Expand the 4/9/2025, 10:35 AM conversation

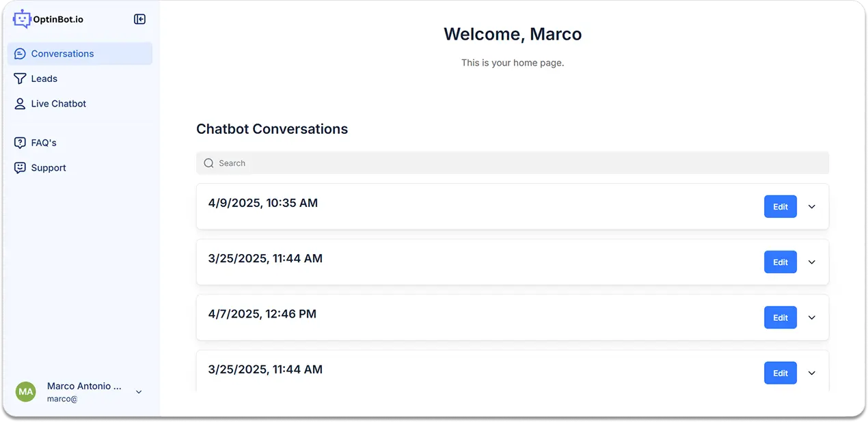coord(812,206)
